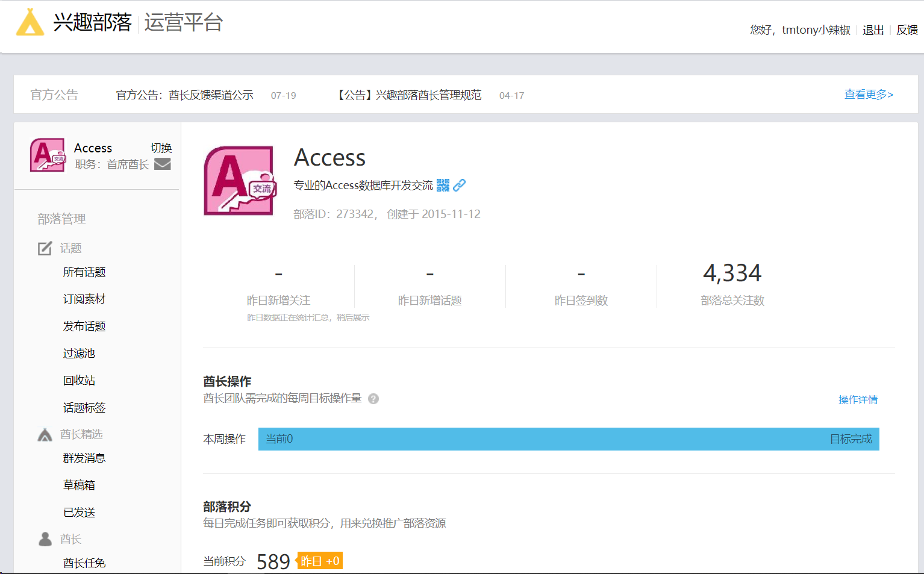
Task: Click the 运营平台 header title
Action: 184,23
